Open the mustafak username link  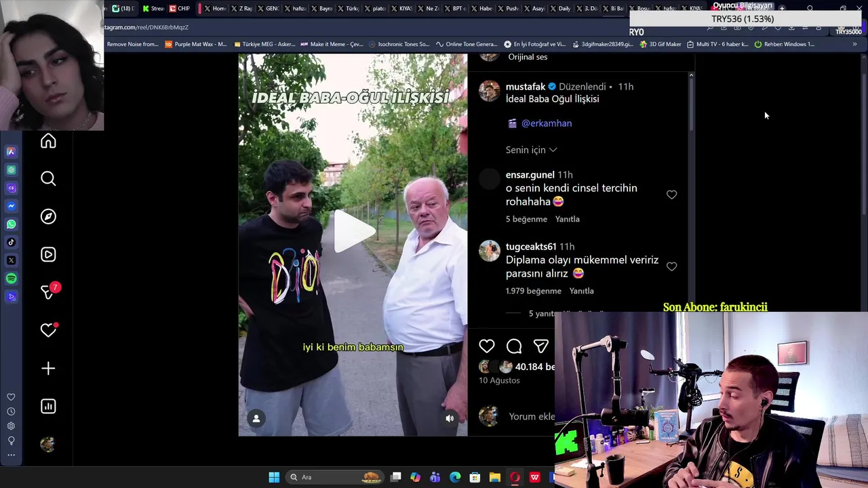(526, 87)
